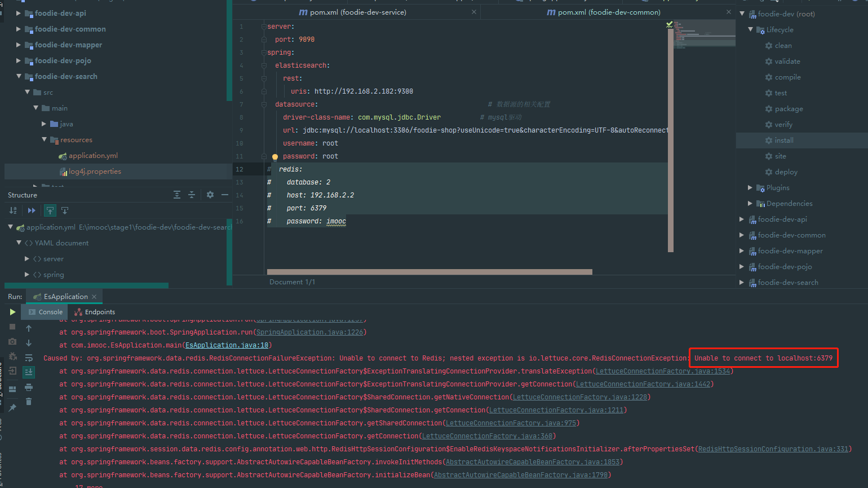This screenshot has width=868, height=488.
Task: Open AbstractAutowireCapableBeanFactory.java:1853 link
Action: [533, 462]
